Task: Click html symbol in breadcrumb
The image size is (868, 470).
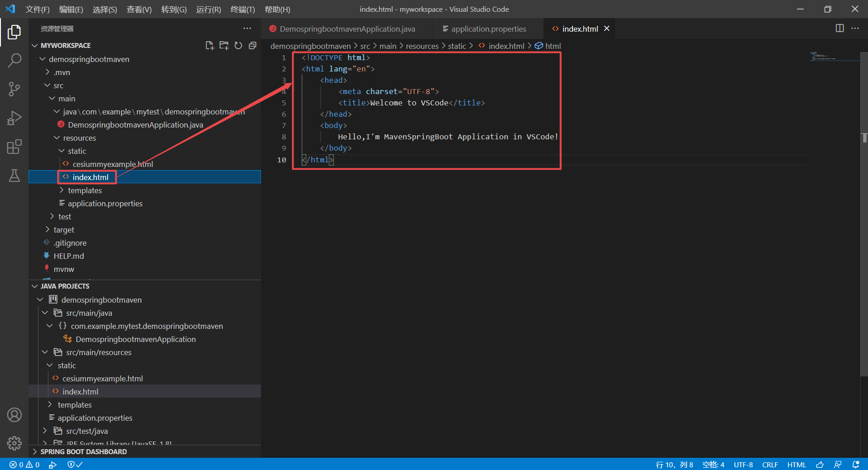Action: (x=548, y=46)
